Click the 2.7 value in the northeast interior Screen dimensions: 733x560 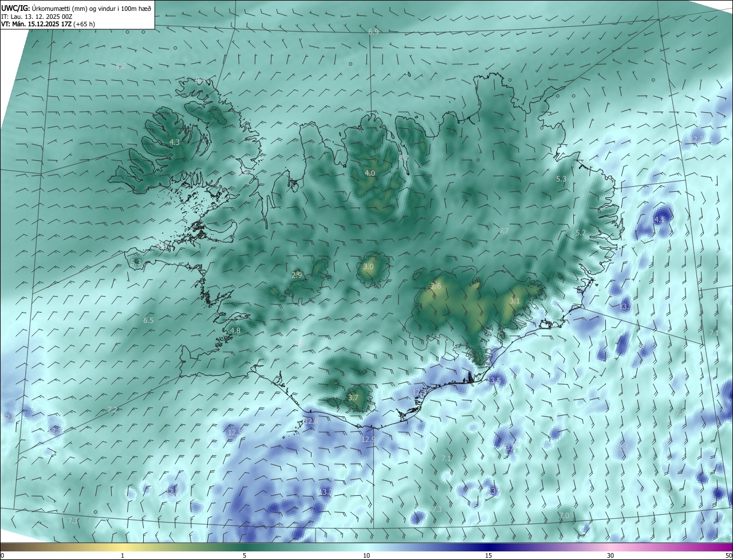click(504, 231)
